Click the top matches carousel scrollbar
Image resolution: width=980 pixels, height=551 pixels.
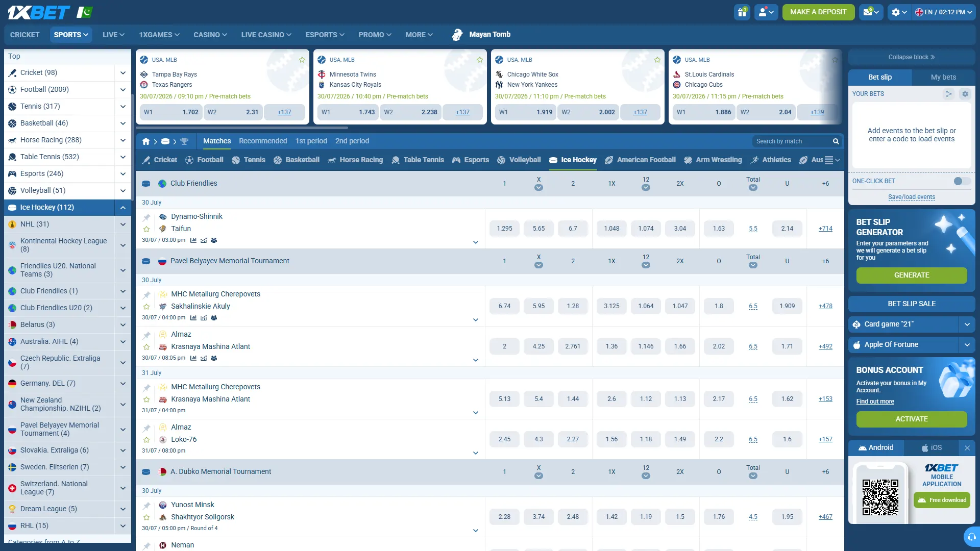(241, 128)
